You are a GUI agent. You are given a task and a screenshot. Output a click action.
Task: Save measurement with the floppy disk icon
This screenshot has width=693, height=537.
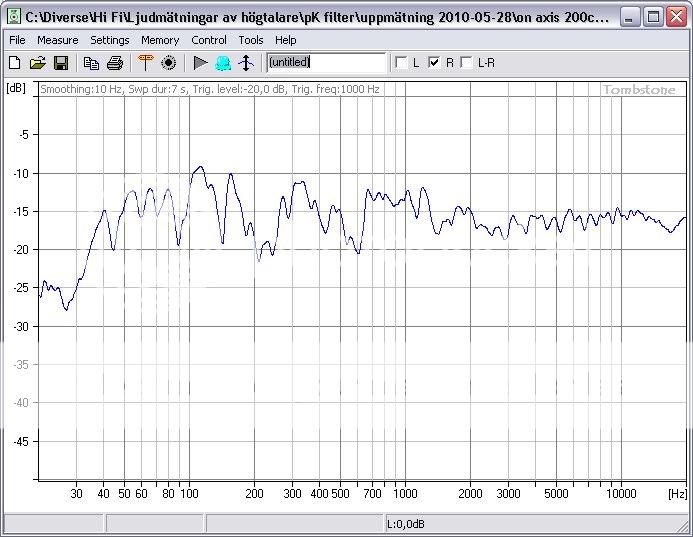coord(60,63)
